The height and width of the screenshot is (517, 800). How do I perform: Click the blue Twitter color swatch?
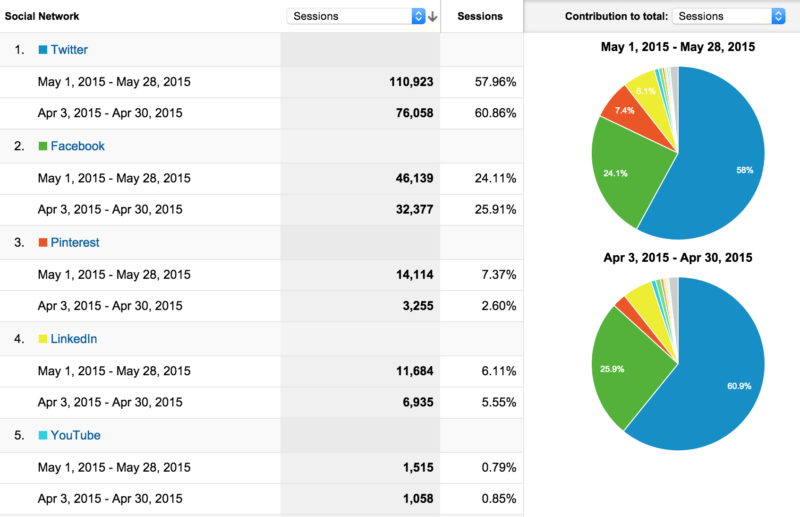pyautogui.click(x=43, y=50)
